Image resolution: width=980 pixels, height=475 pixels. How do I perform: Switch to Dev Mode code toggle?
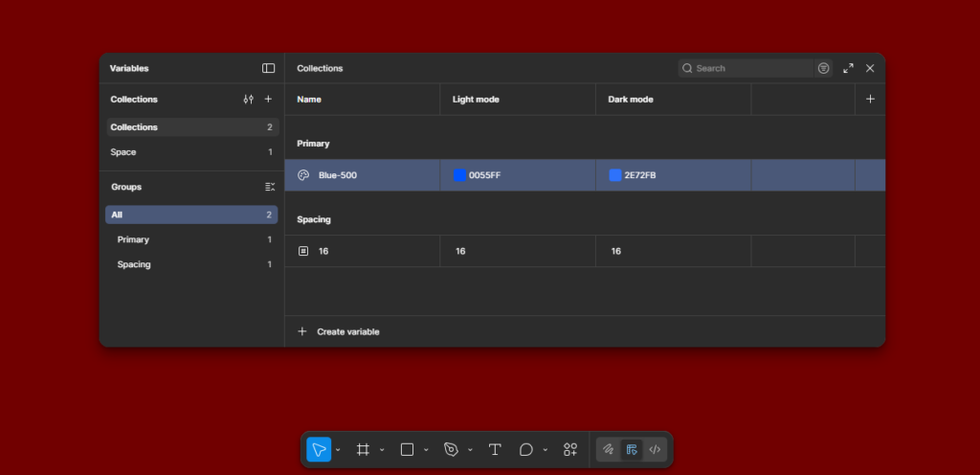(x=655, y=449)
